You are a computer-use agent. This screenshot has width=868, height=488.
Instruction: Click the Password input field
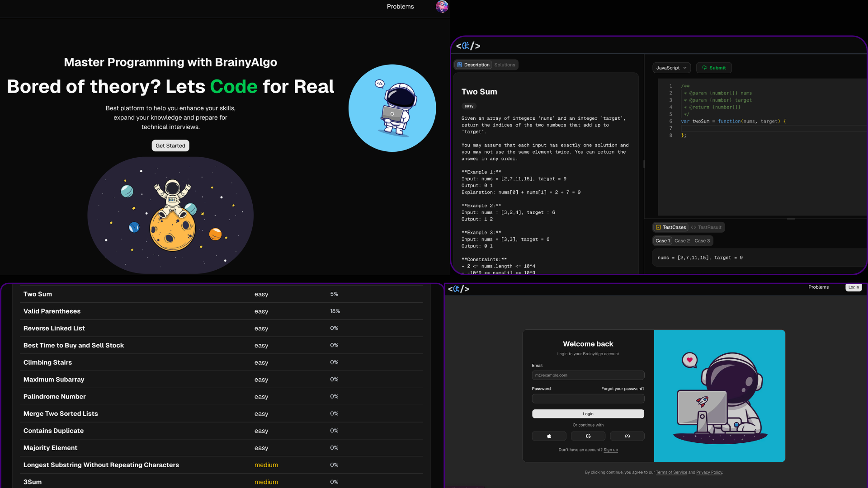588,399
